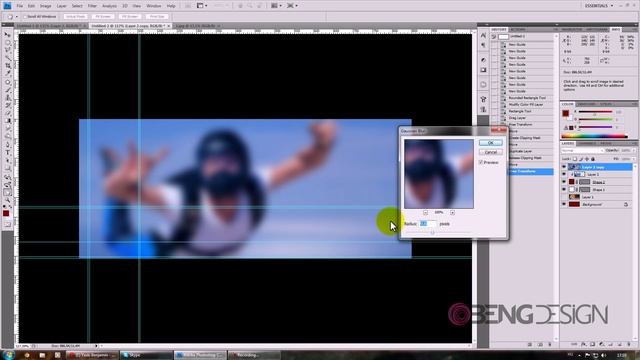Hide the Layer 2 copy layer
The image size is (640, 360).
click(564, 167)
